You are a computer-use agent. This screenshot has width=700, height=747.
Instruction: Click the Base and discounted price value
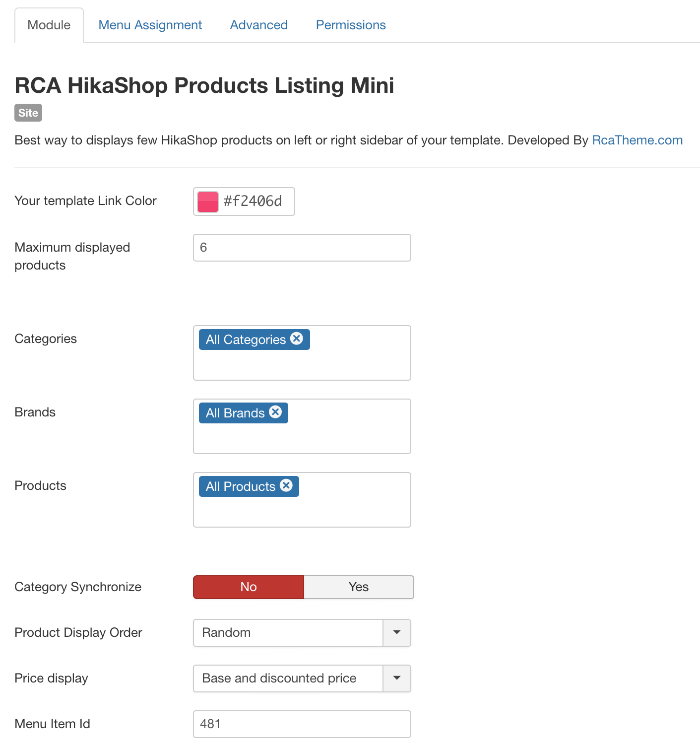(279, 679)
